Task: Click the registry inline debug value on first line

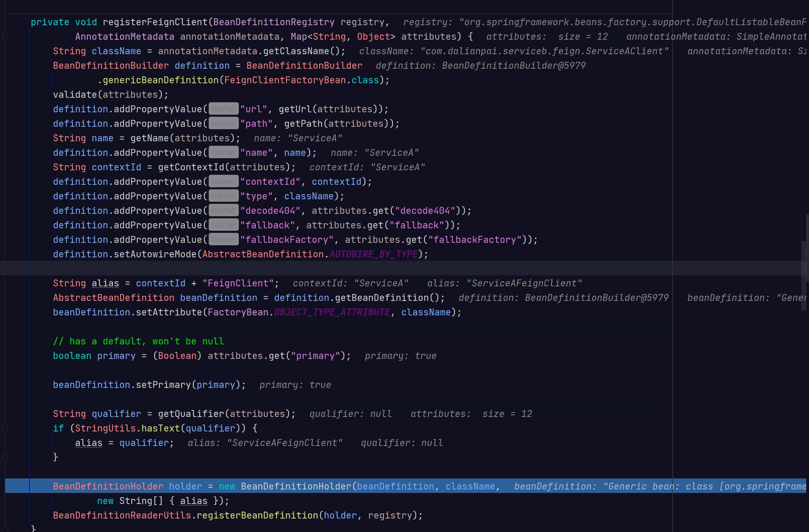Action: click(x=605, y=22)
